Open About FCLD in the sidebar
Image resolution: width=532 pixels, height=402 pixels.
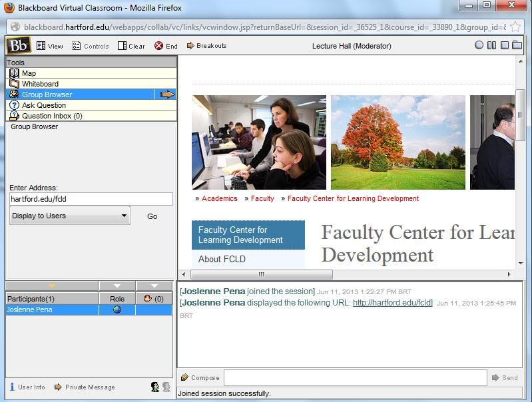coord(222,259)
